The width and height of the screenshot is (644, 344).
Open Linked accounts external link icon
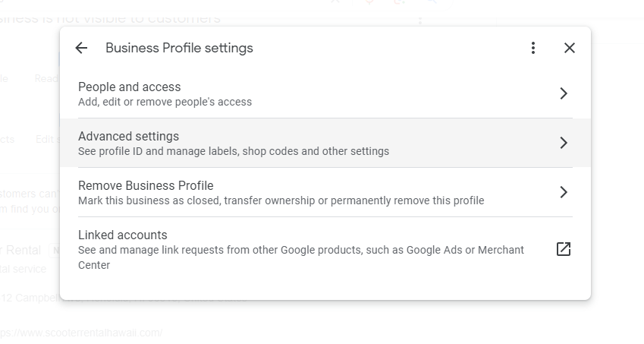coord(564,249)
